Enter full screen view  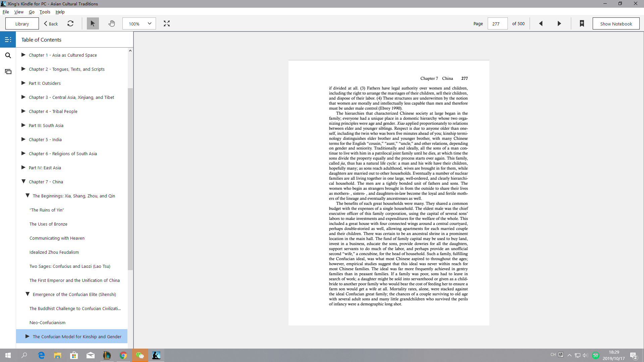pos(167,23)
